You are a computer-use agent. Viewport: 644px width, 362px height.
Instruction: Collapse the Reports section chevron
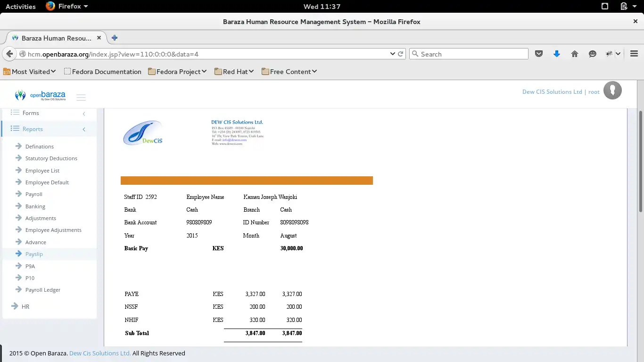click(83, 129)
